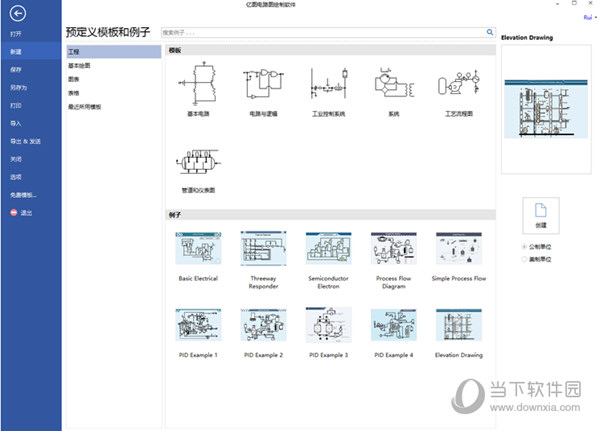Click the search magnifier icon
This screenshot has height=431, width=600.
click(x=488, y=32)
